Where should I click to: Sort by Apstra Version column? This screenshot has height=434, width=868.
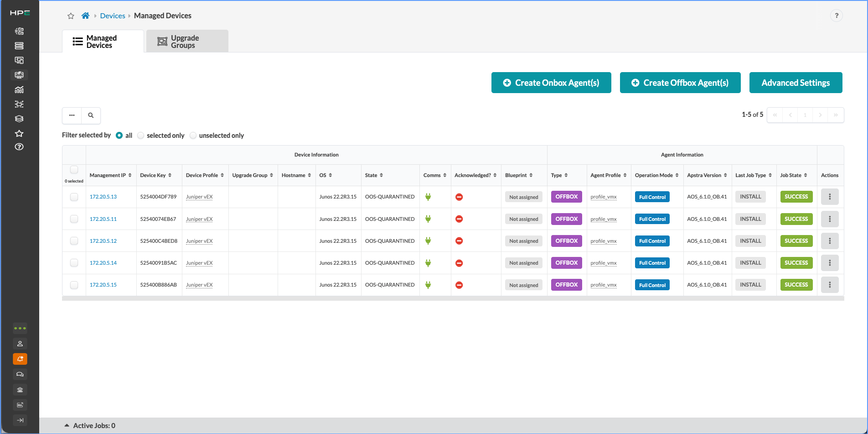(x=707, y=175)
